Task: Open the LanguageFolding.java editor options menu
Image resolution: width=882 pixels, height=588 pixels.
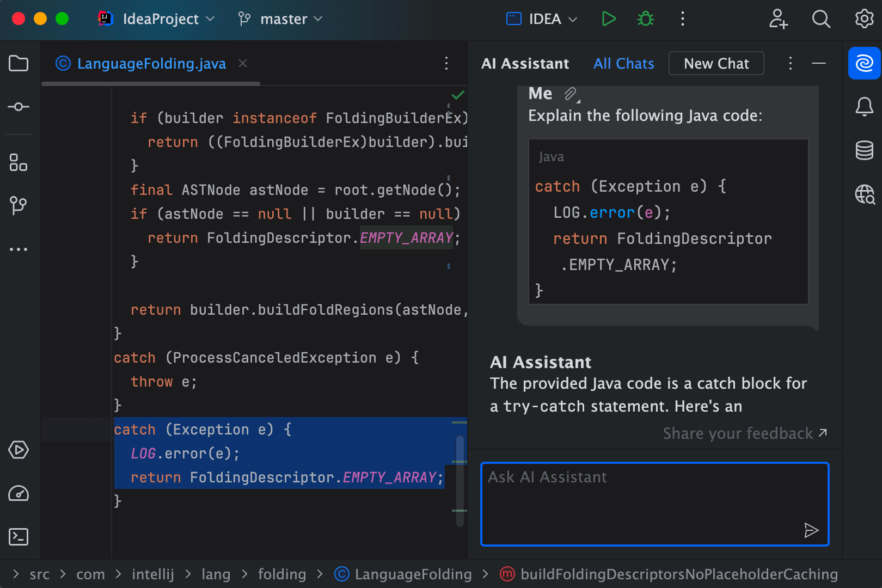Action: (446, 64)
